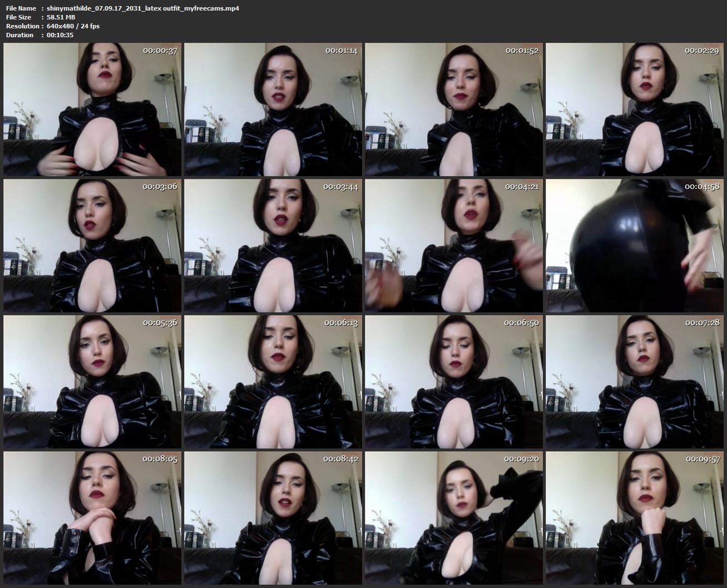Click the Resolution label
Viewport: 727px width, 588px height.
[x=23, y=26]
